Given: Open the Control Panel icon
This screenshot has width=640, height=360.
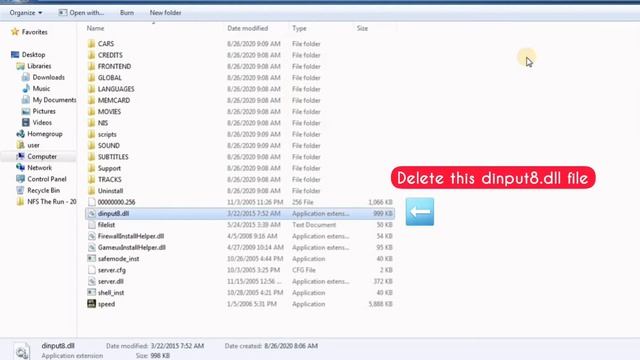Looking at the screenshot, I should click(x=20, y=179).
